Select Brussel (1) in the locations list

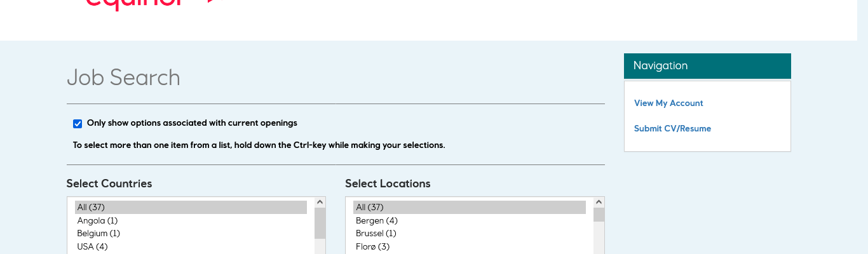pyautogui.click(x=376, y=234)
